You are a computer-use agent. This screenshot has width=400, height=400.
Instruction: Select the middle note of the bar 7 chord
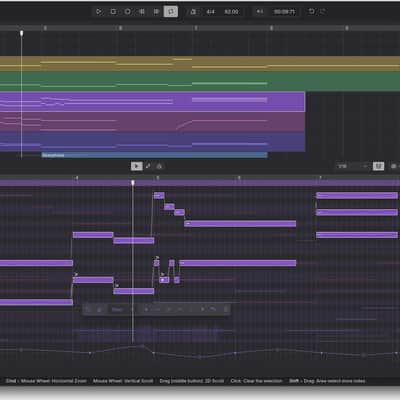[x=357, y=212]
